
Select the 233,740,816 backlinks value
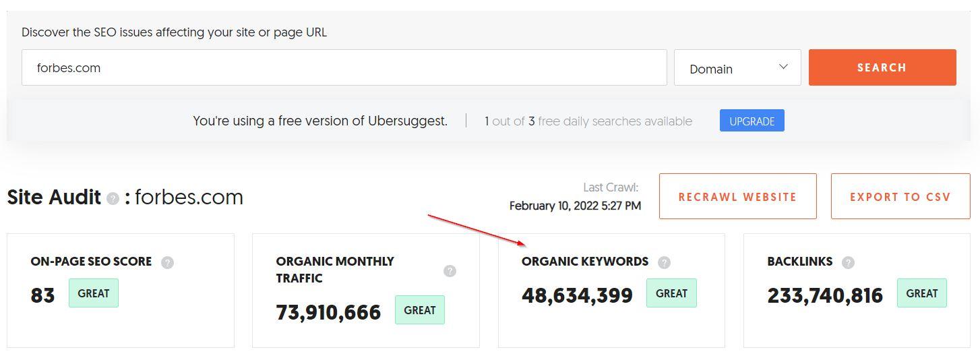pos(825,295)
